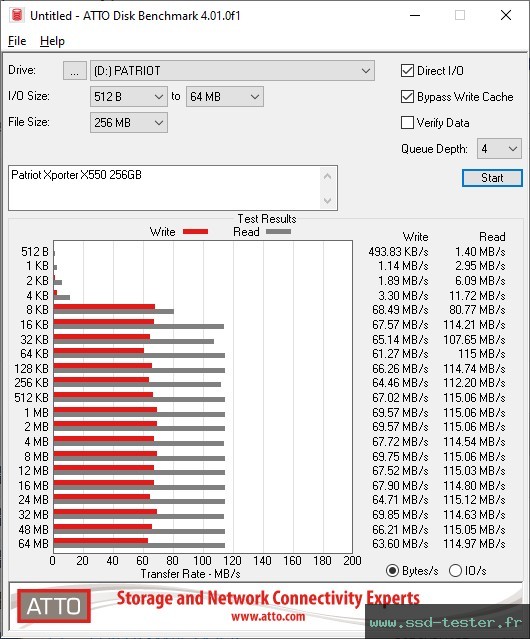Click the 256 KB read value 112.20 MB/s

point(475,383)
